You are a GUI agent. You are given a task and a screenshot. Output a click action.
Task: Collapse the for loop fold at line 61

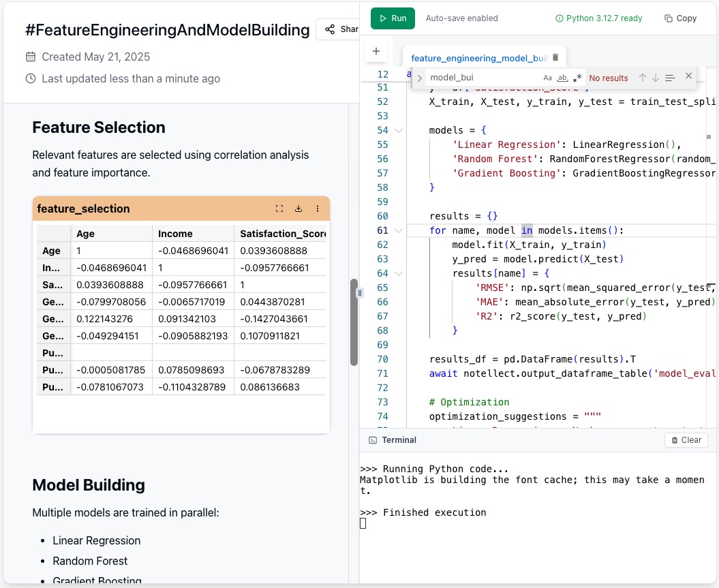(399, 230)
